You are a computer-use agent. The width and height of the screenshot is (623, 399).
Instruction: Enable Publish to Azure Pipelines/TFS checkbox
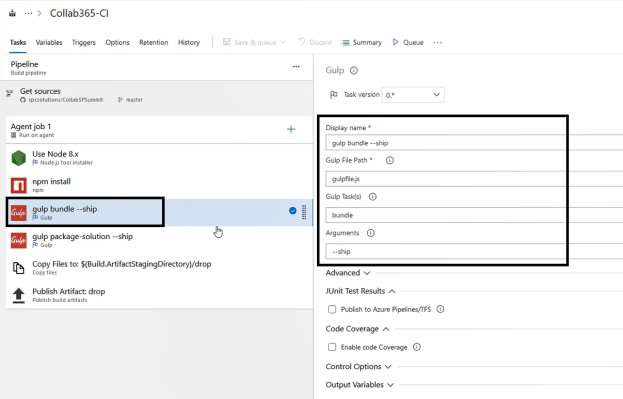pos(332,309)
